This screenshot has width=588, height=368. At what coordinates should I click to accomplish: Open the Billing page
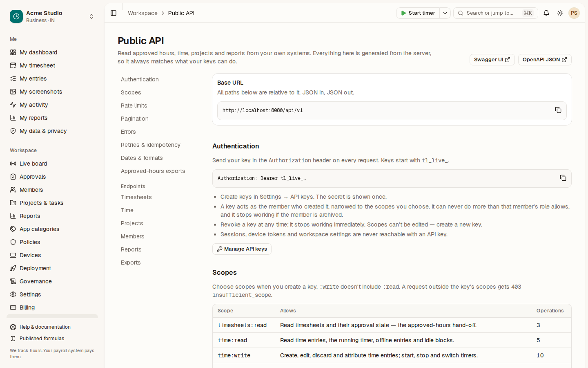click(52, 307)
